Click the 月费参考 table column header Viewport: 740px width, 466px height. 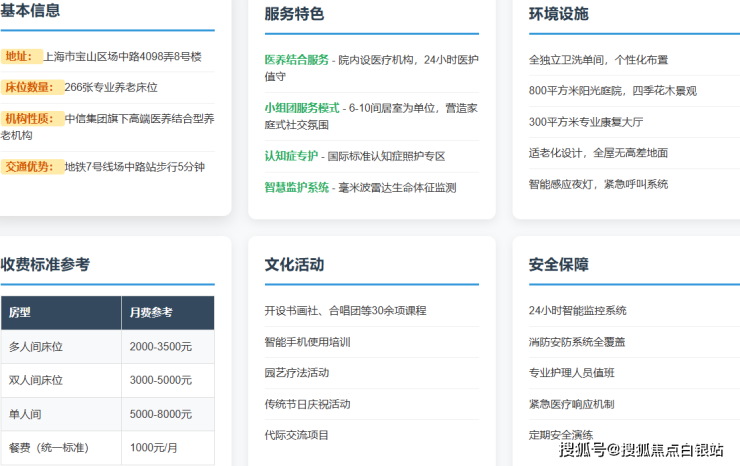[151, 313]
